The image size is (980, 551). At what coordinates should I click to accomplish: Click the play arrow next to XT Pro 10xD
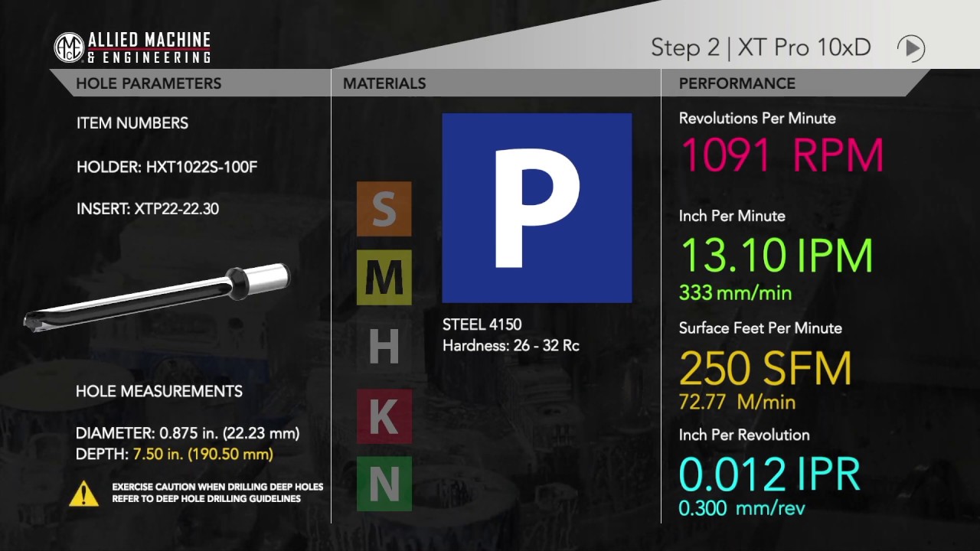tap(911, 48)
